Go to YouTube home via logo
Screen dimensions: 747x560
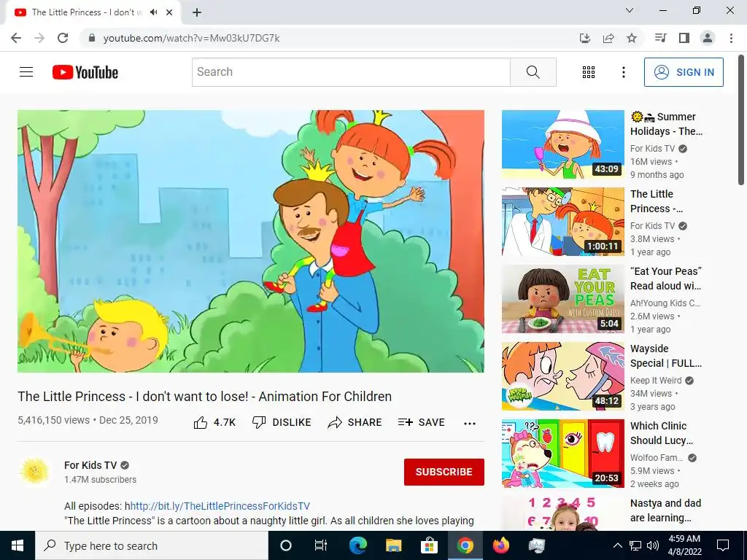point(85,72)
